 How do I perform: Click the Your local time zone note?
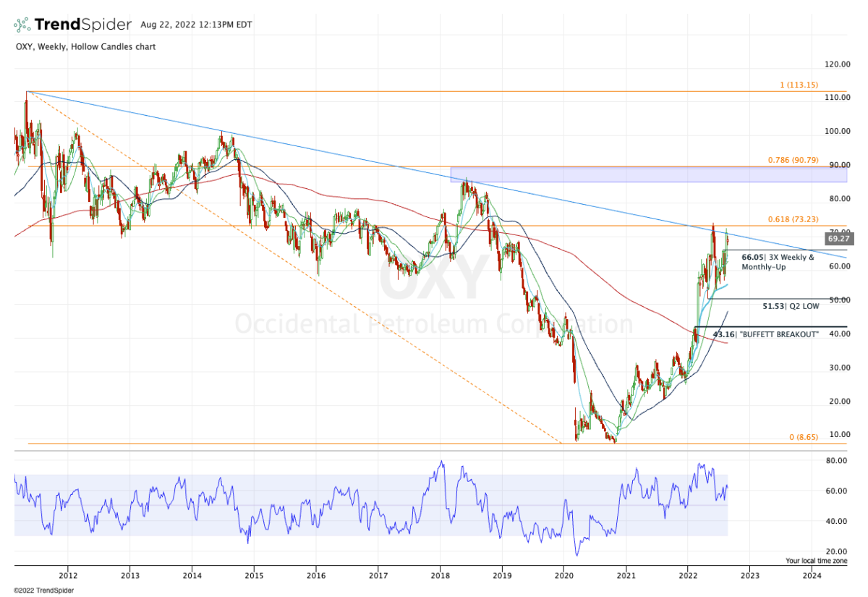pos(818,562)
